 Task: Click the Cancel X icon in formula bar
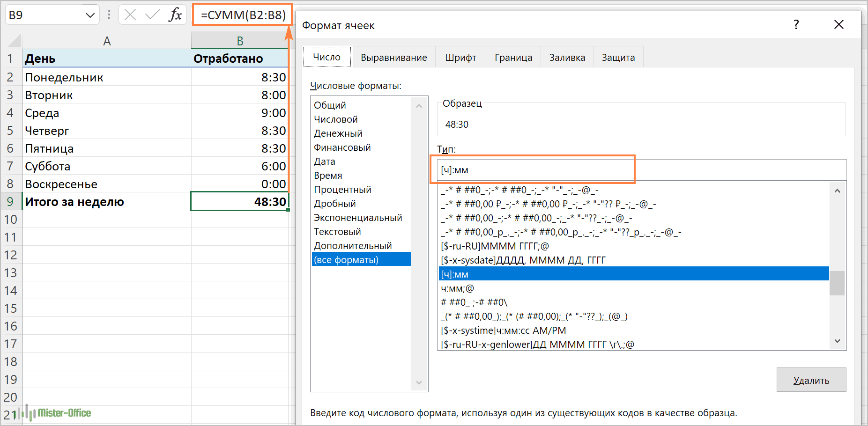pos(130,15)
